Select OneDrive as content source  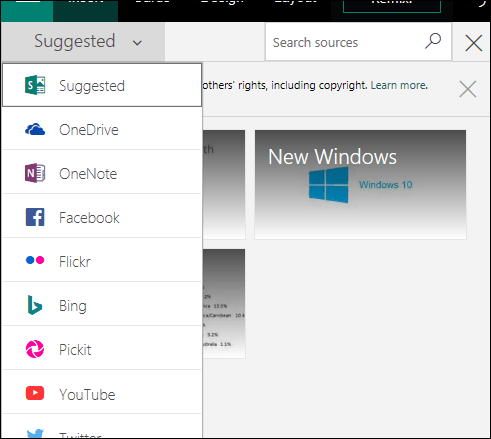click(x=102, y=129)
